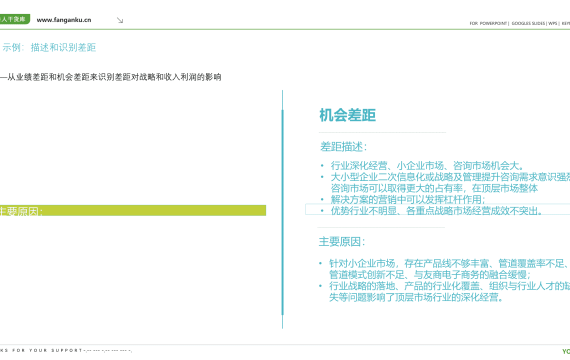Select the teal vertical divider line
This screenshot has height=360, width=570.
282,209
